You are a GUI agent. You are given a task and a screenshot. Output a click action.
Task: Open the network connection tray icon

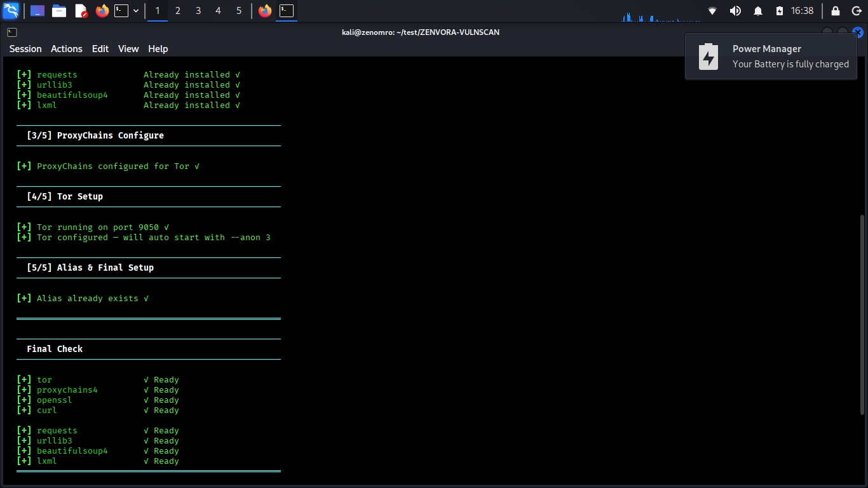(712, 11)
